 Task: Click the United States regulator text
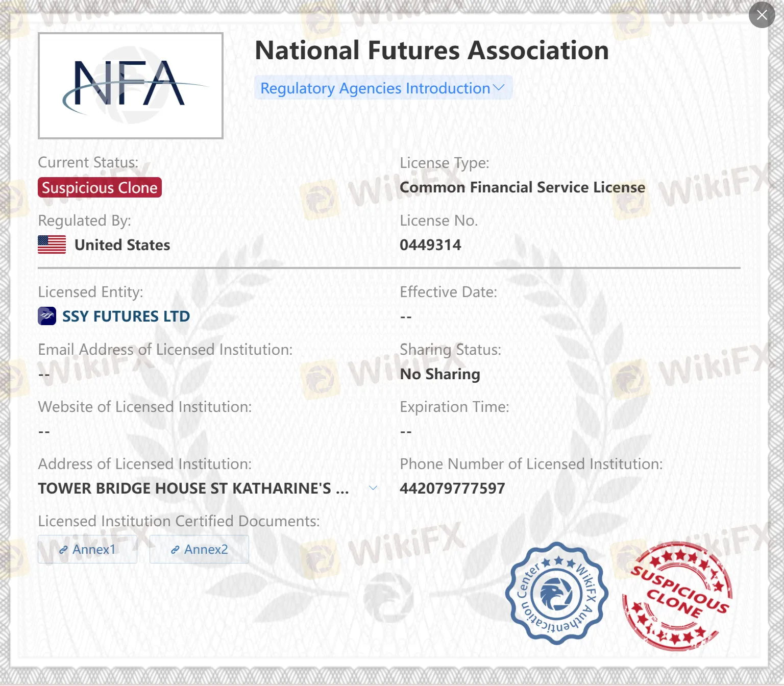click(122, 245)
